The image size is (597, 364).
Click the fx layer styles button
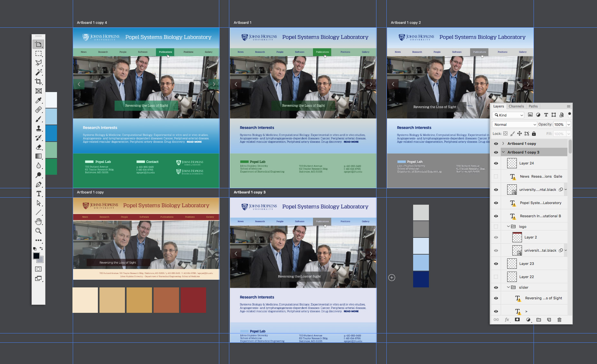pos(507,320)
